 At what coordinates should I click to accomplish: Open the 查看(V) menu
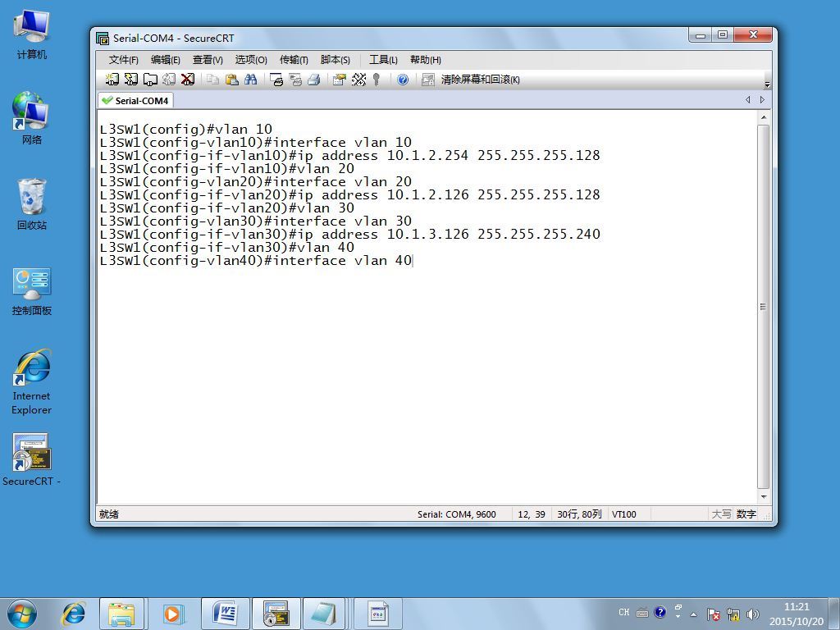click(208, 59)
